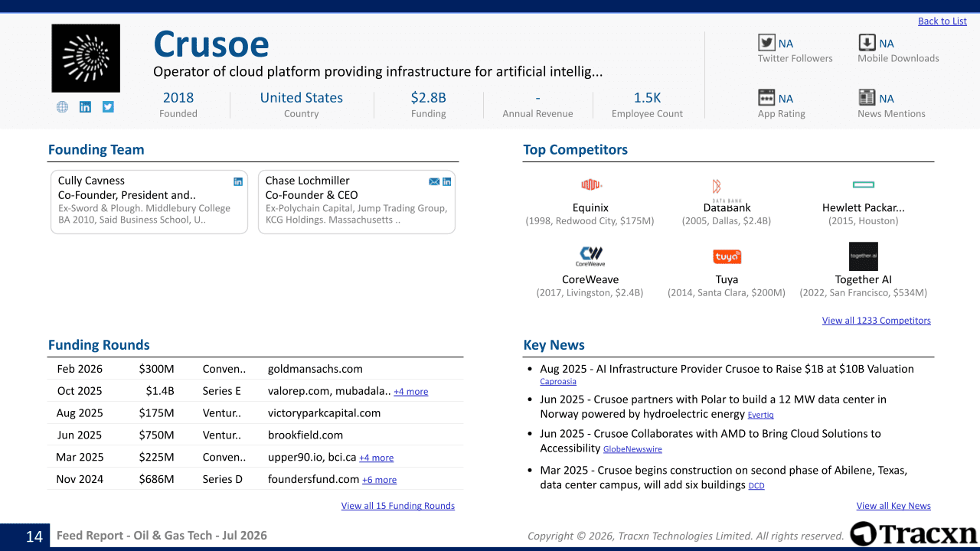Click the Tracxn logo in footer
Image resolution: width=980 pixels, height=551 pixels.
913,534
